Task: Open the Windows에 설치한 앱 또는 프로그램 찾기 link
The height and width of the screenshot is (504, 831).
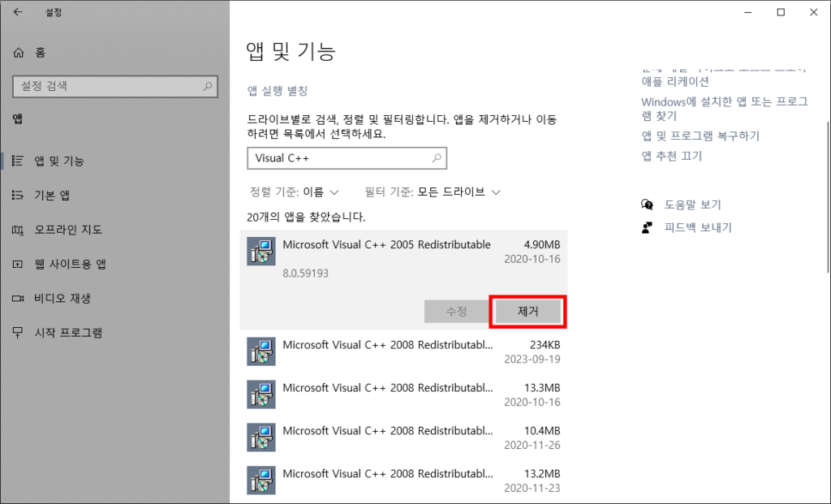Action: 725,109
